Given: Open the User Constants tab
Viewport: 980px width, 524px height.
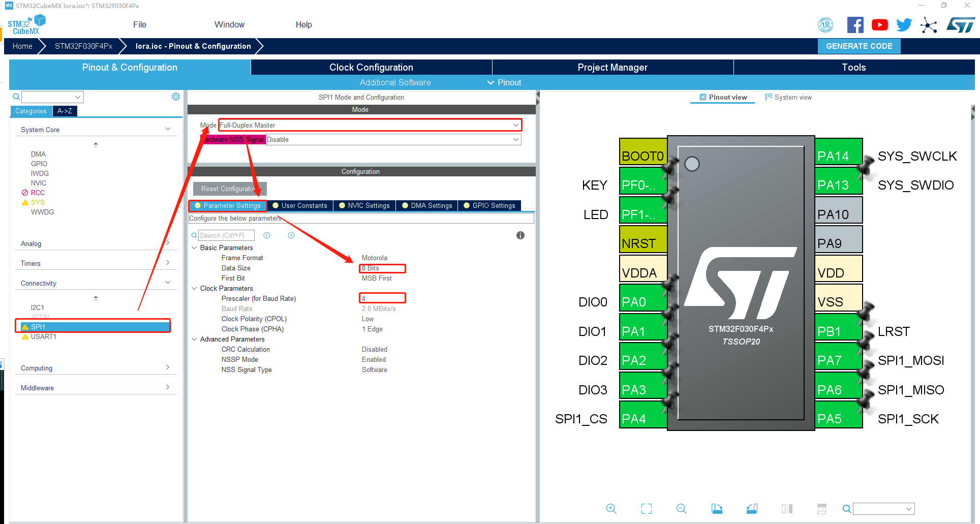Looking at the screenshot, I should 300,205.
